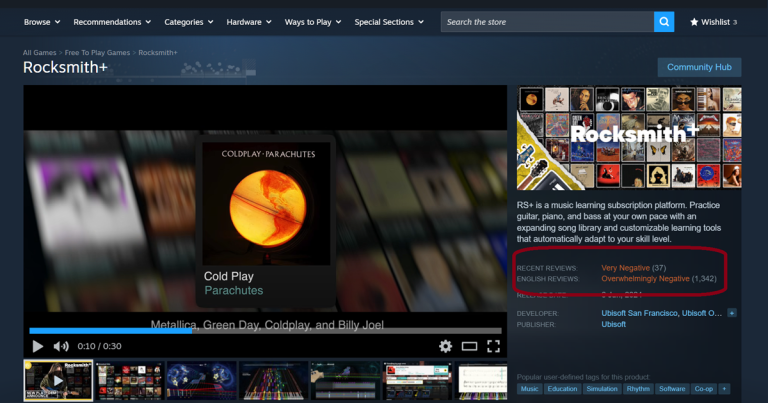Screen dimensions: 768x403
Task: Toggle theater mode for the video
Action: click(469, 347)
